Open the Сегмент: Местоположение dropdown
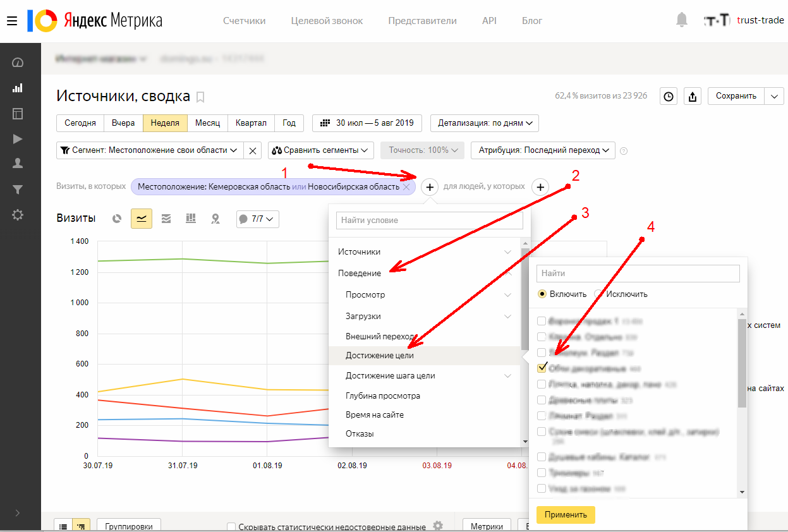Image resolution: width=788 pixels, height=532 pixels. point(150,150)
